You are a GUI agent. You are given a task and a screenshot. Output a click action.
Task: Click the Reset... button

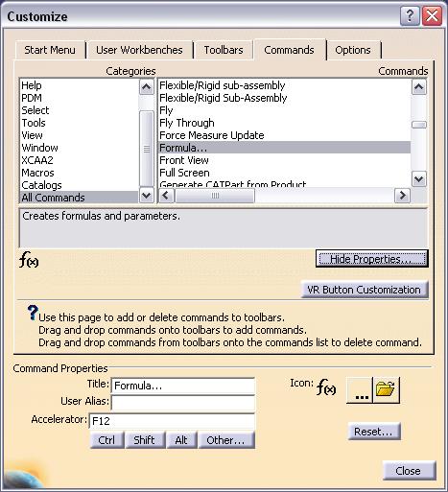click(x=374, y=432)
